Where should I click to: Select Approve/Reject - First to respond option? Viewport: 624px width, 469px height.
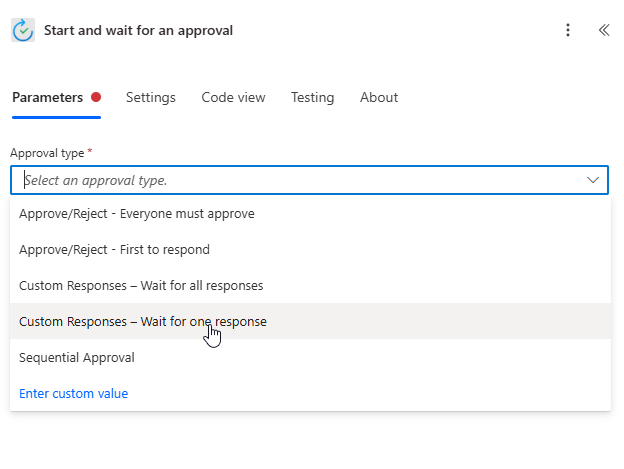click(x=310, y=249)
